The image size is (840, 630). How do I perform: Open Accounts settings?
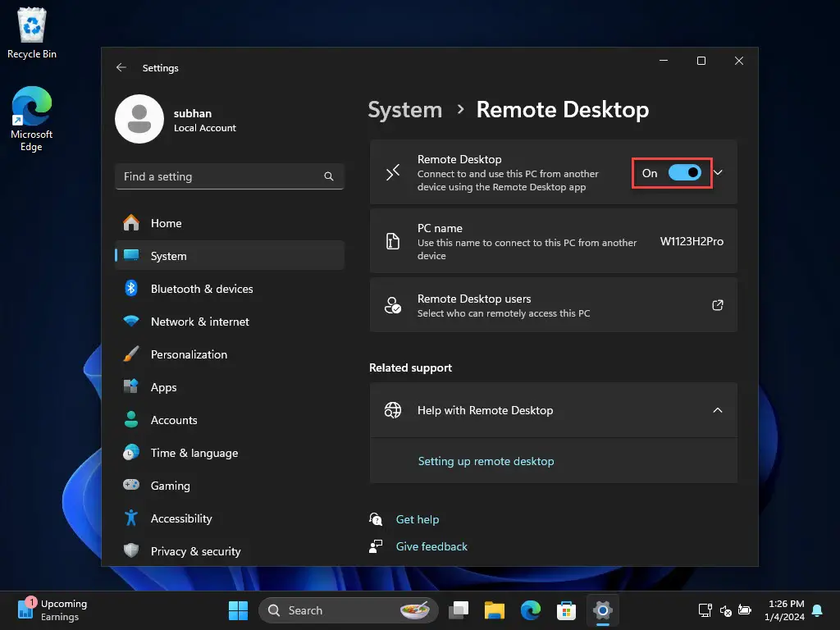(174, 420)
